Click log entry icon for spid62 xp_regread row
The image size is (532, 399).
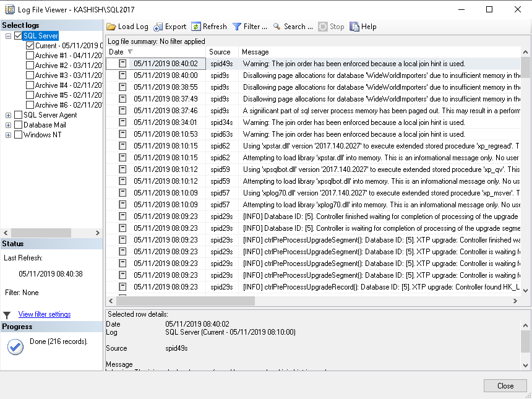[122, 146]
